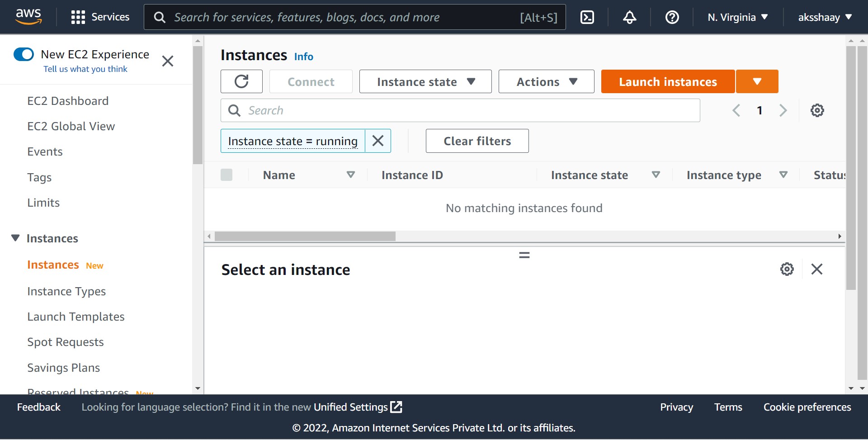Click the Feedback footer link

coord(39,407)
